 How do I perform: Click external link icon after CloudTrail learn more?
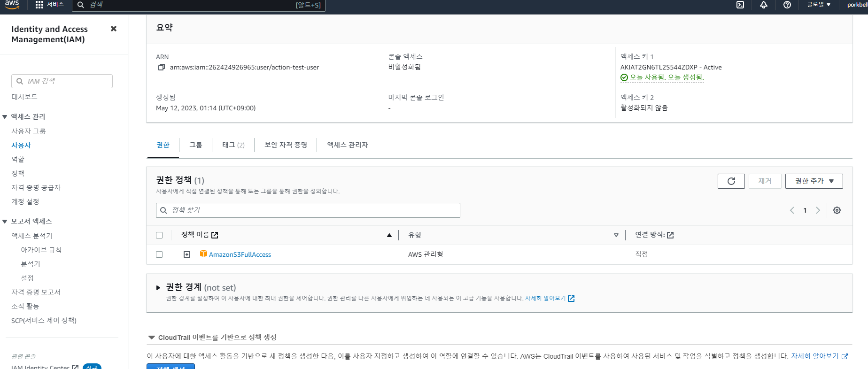point(845,356)
